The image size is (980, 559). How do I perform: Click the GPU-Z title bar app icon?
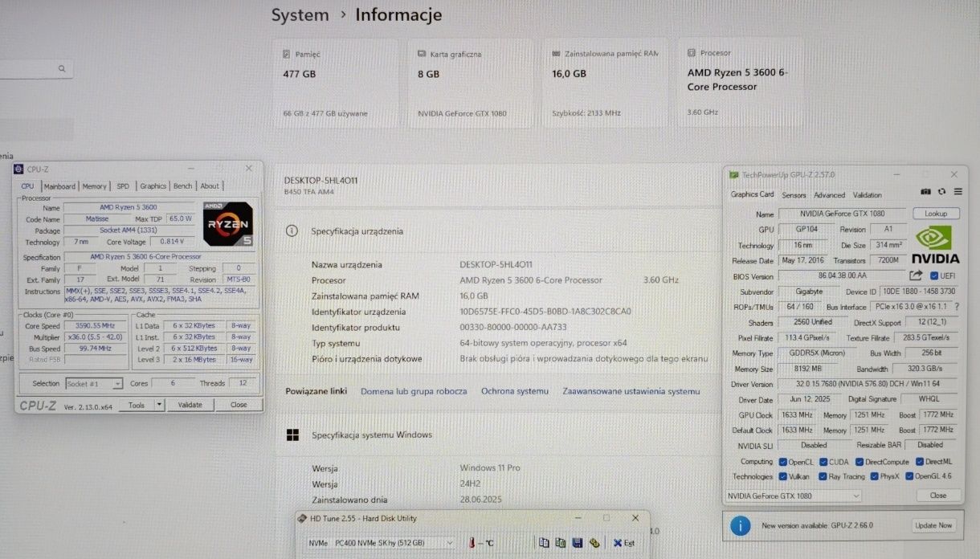pyautogui.click(x=733, y=174)
